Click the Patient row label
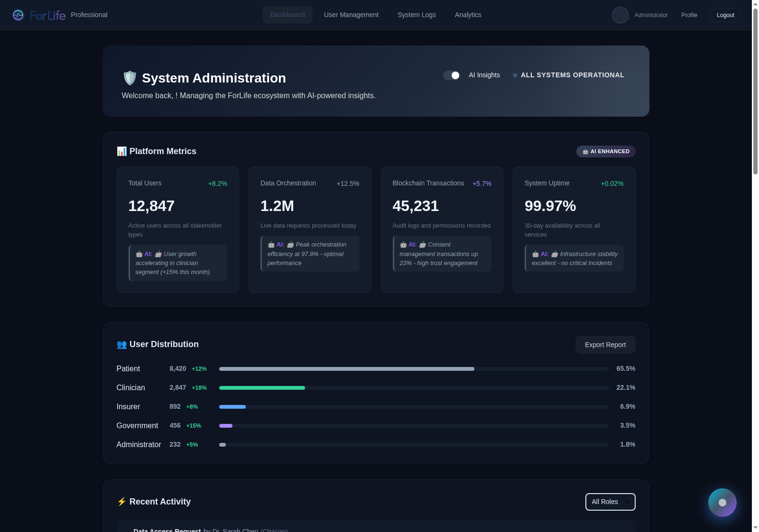This screenshot has width=759, height=532. tap(128, 369)
